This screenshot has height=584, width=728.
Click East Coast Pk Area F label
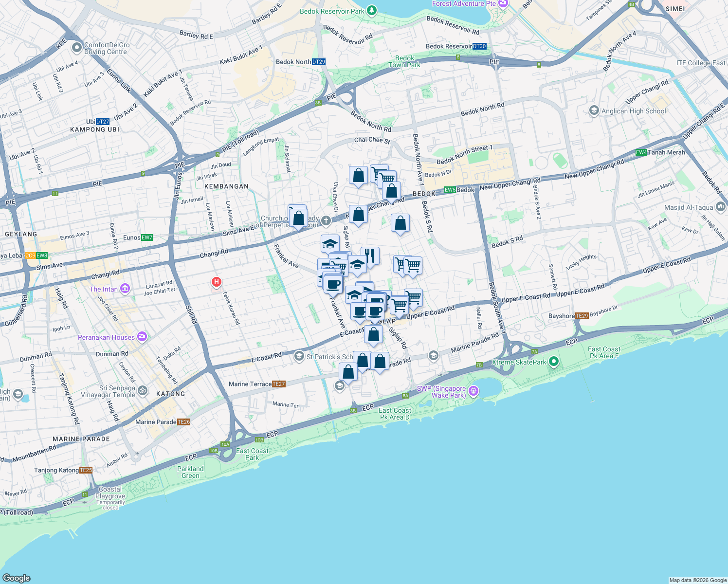tap(604, 352)
